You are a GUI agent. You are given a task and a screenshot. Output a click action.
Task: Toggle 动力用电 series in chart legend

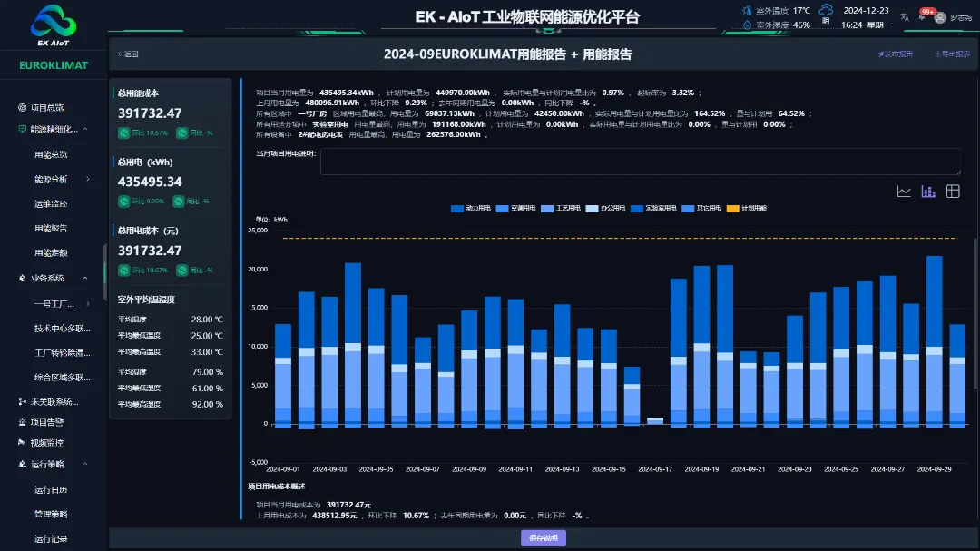[x=470, y=209]
